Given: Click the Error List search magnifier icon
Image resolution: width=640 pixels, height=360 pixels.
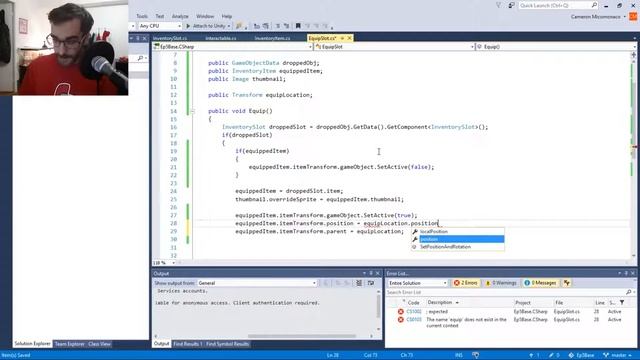Looking at the screenshot, I should pyautogui.click(x=629, y=292).
